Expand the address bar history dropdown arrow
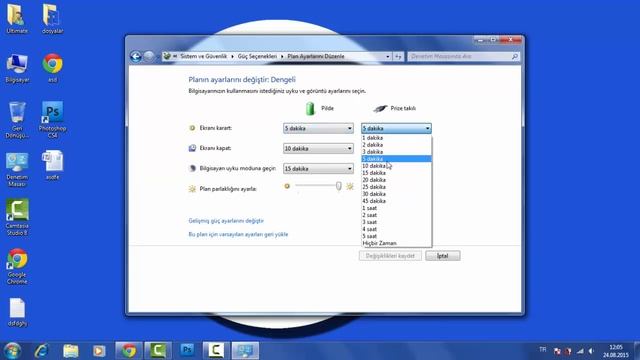640x360 pixels. [388, 56]
